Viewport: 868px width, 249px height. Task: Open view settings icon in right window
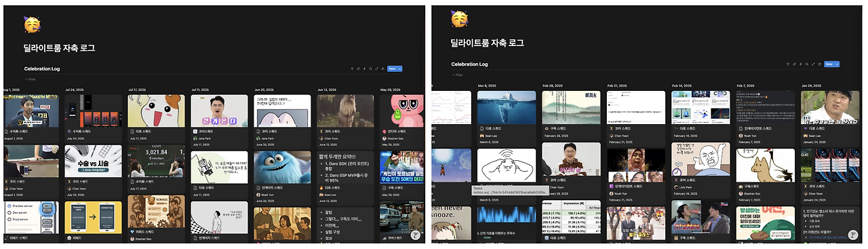click(820, 64)
